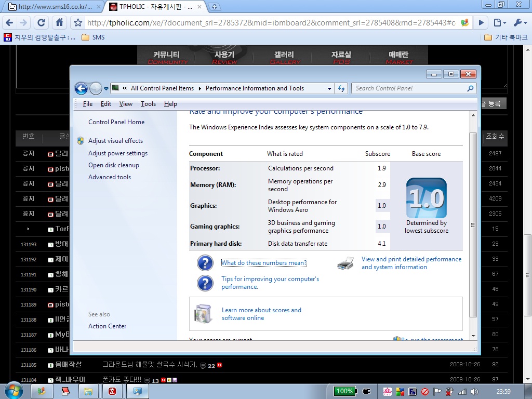Image resolution: width=532 pixels, height=399 pixels.
Task: Click the Control Panel back arrow button
Action: (81, 88)
